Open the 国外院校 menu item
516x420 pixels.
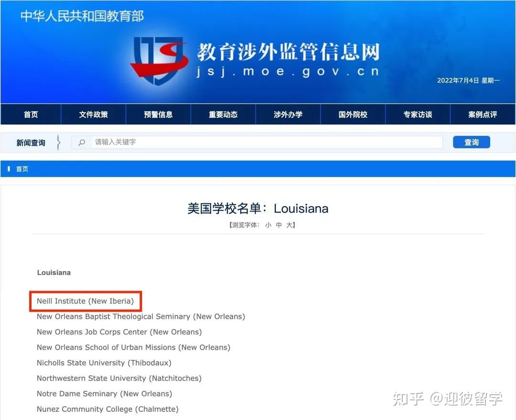point(353,114)
